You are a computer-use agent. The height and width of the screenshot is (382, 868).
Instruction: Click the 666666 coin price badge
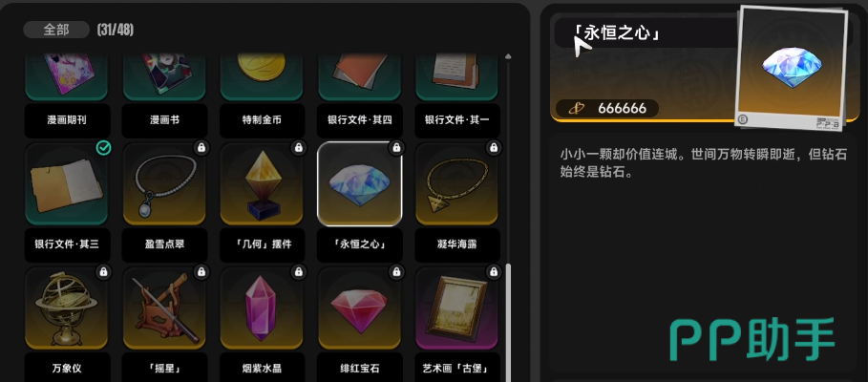(607, 109)
